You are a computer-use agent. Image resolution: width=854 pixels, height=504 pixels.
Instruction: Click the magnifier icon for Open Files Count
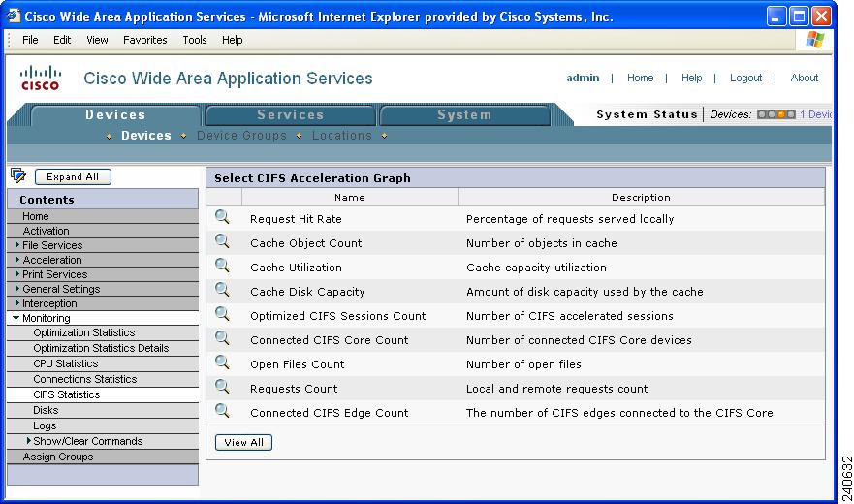click(x=222, y=362)
